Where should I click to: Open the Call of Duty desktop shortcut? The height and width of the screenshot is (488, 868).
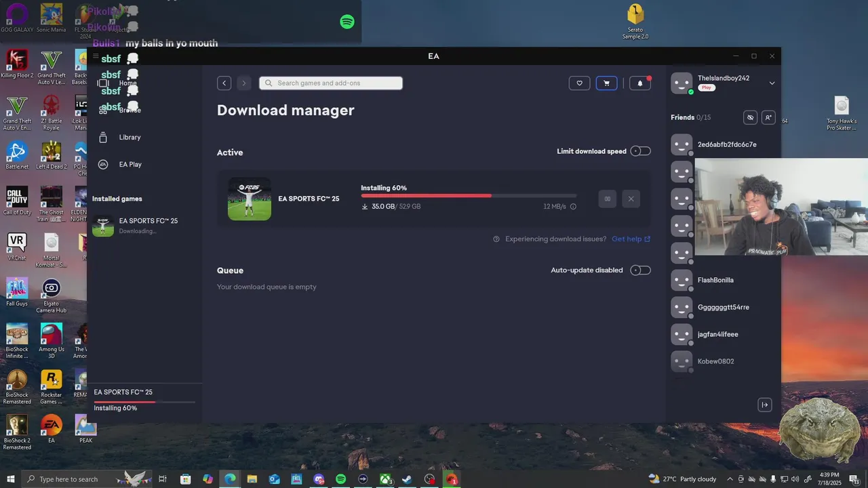coord(17,201)
